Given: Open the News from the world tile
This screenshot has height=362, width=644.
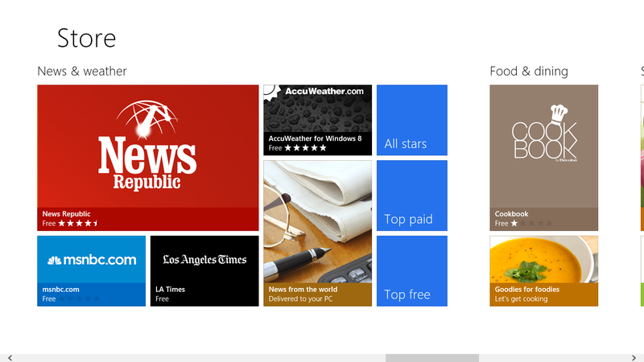Looking at the screenshot, I should coord(317,233).
